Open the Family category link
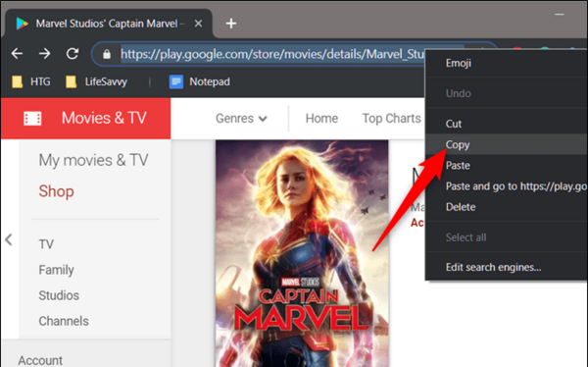 click(x=56, y=270)
